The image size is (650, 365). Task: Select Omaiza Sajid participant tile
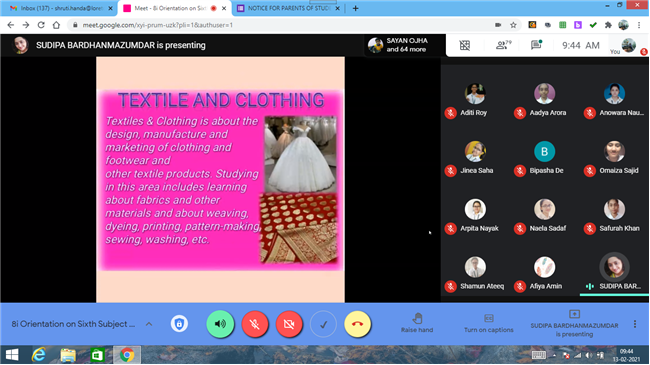point(614,158)
